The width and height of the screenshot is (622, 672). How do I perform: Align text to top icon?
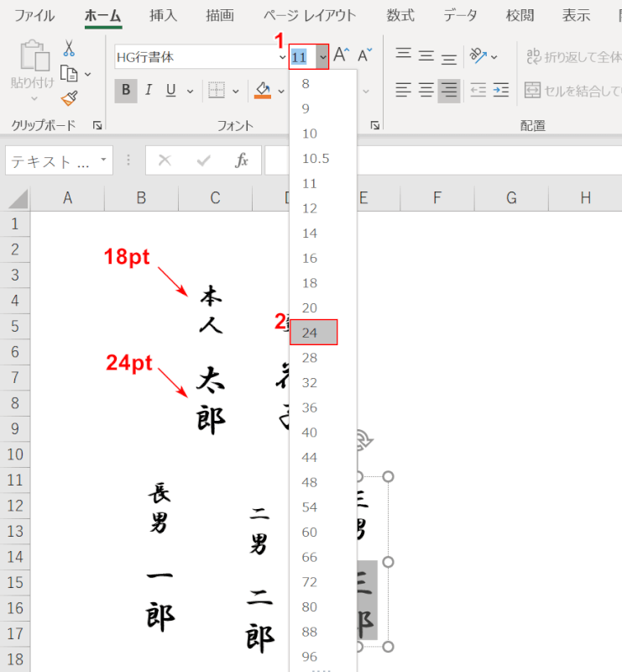[403, 55]
